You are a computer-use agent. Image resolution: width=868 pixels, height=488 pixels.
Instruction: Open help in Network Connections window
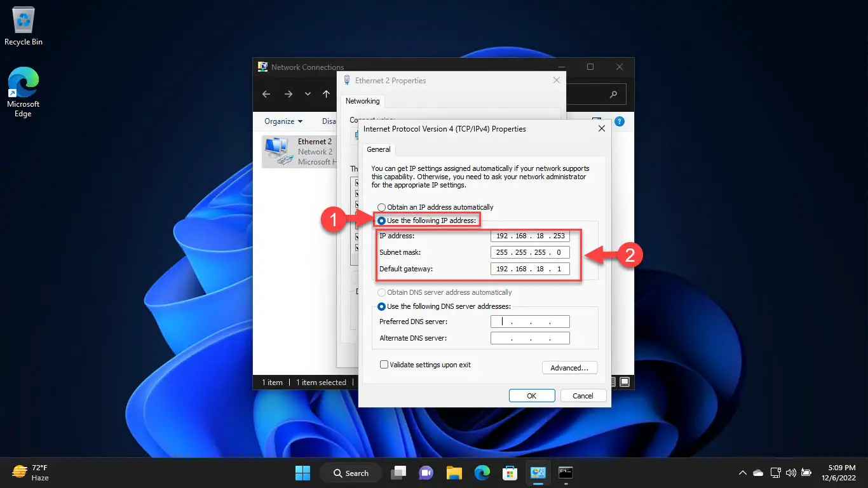[619, 121]
